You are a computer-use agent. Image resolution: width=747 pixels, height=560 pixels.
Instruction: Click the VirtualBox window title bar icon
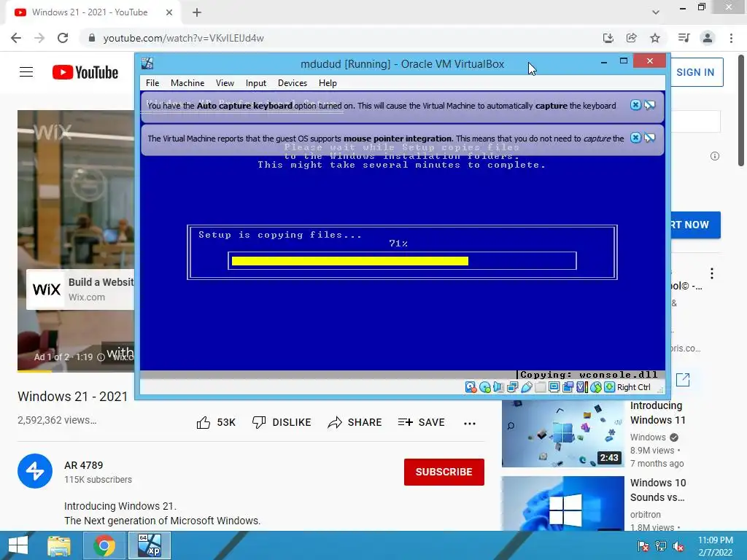click(147, 63)
